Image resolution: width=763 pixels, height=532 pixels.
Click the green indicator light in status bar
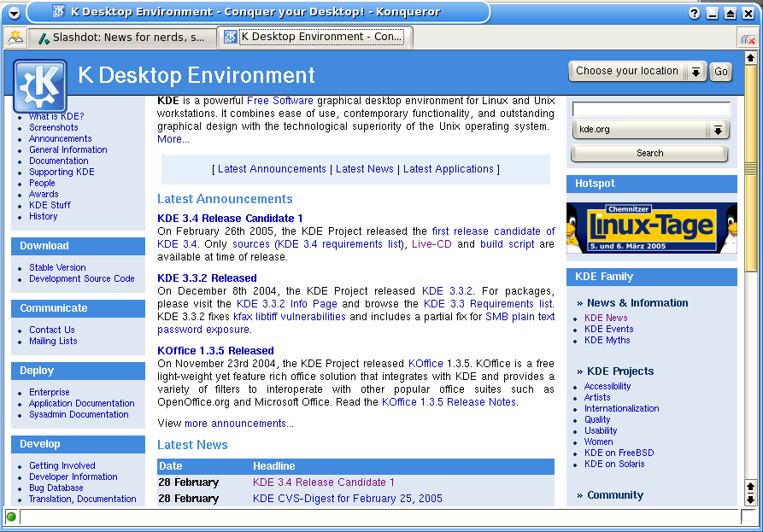click(11, 517)
